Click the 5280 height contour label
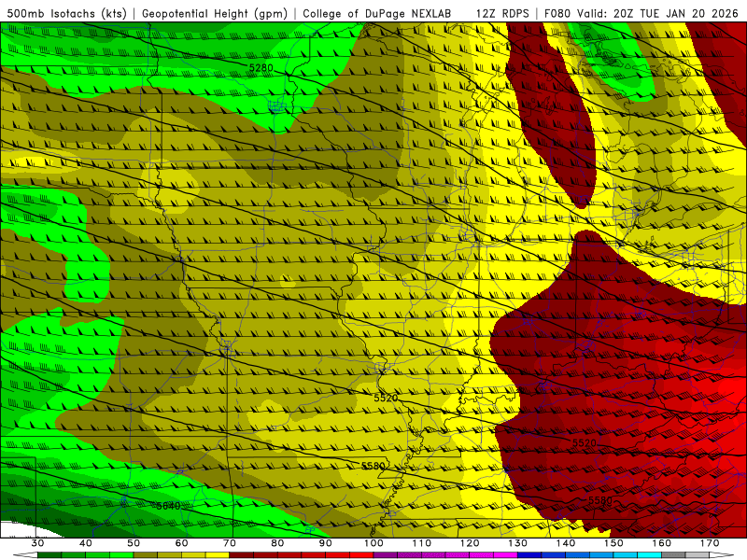This screenshot has height=560, width=747. pos(261,67)
